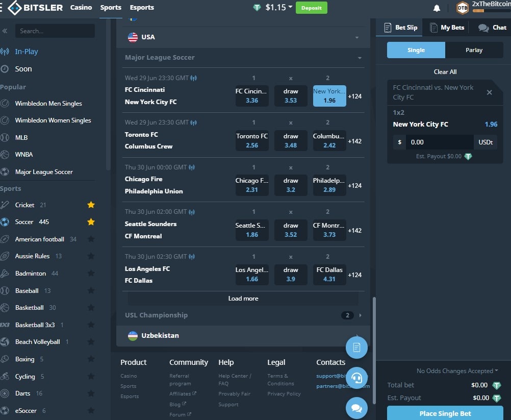Click the Uzbekistan flag icon
This screenshot has width=511, height=420.
point(133,336)
